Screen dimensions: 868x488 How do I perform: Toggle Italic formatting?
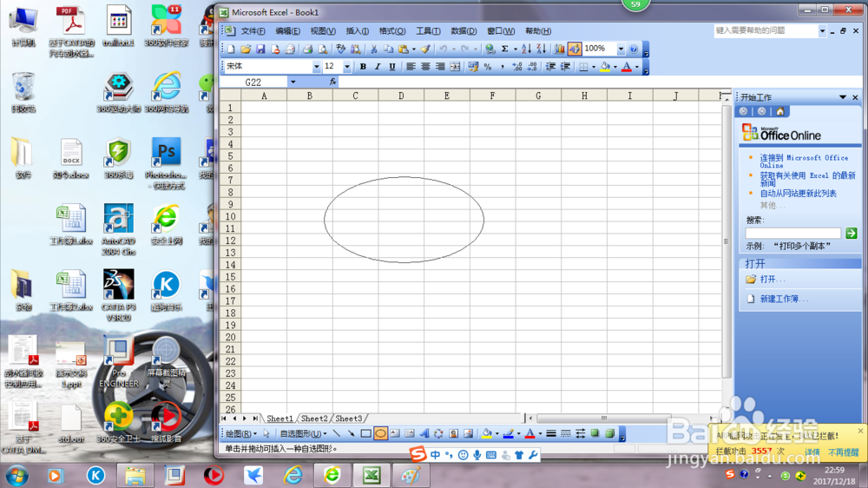tap(378, 67)
